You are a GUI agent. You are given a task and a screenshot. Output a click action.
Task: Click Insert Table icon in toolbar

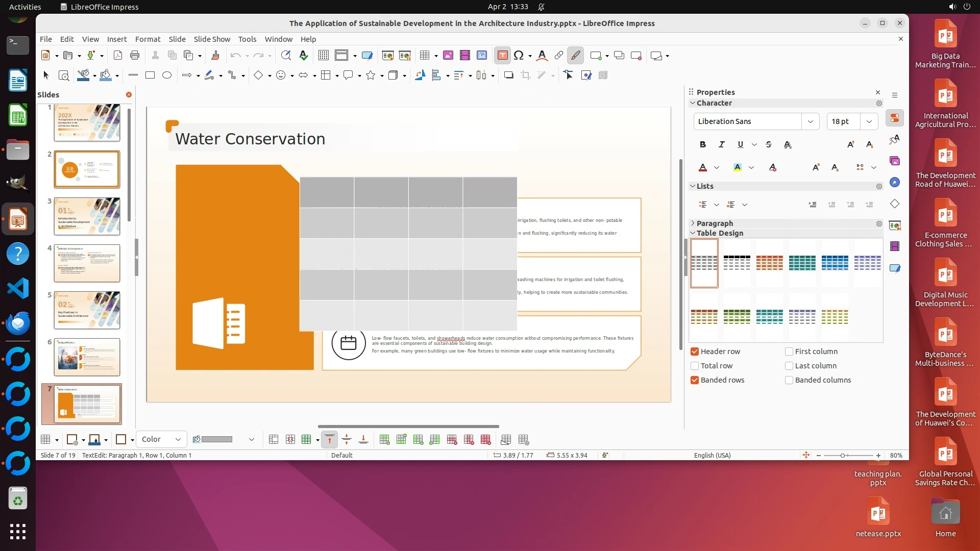tap(424, 56)
